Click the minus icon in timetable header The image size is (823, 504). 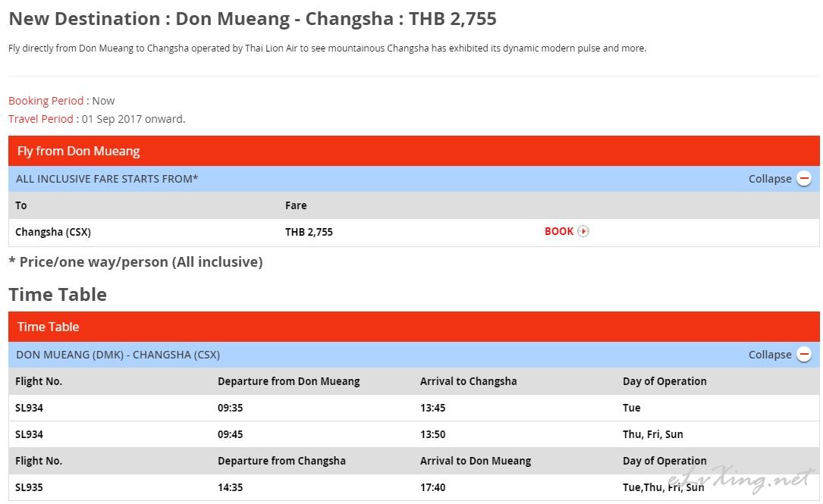pos(803,355)
